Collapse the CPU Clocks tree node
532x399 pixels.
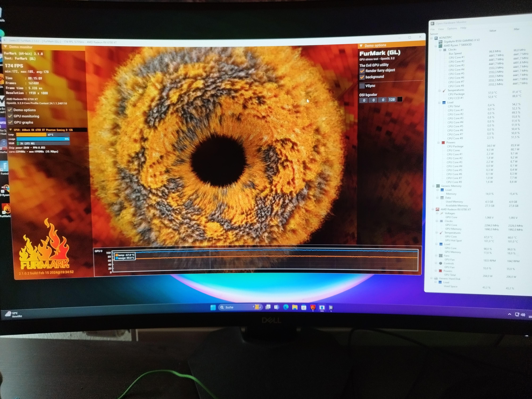coord(440,50)
